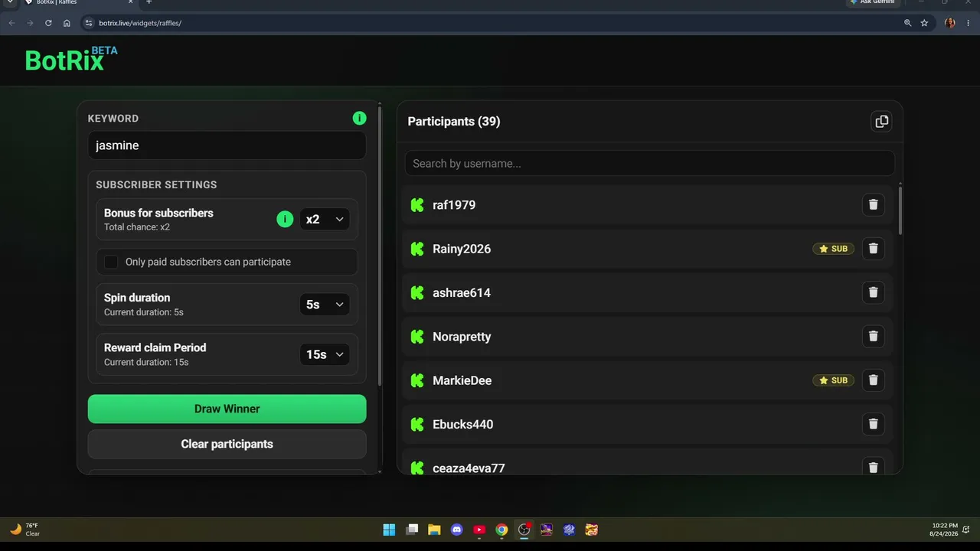980x551 pixels.
Task: Focus the keyword field containing jasmine
Action: pos(227,145)
